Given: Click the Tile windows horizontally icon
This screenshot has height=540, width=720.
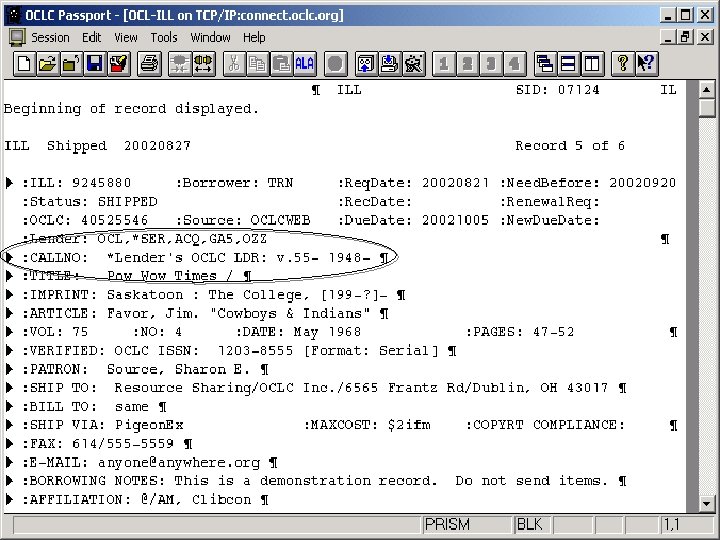Looking at the screenshot, I should coord(569,64).
